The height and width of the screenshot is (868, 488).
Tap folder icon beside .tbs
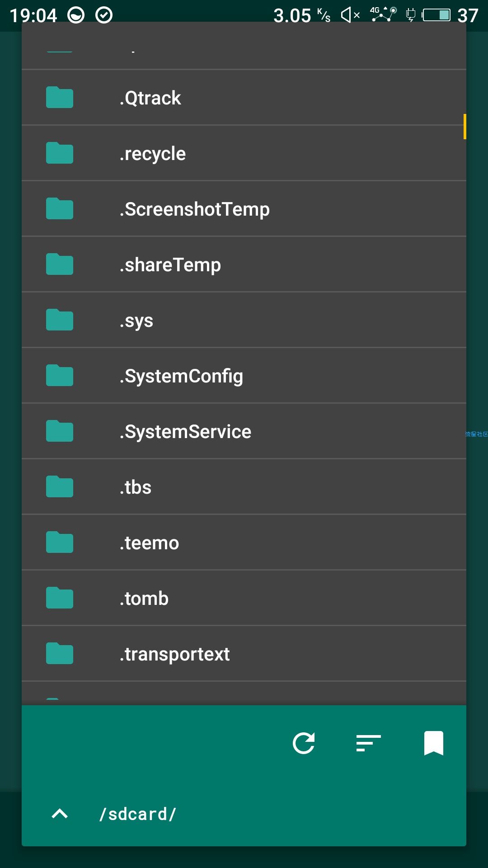click(60, 487)
